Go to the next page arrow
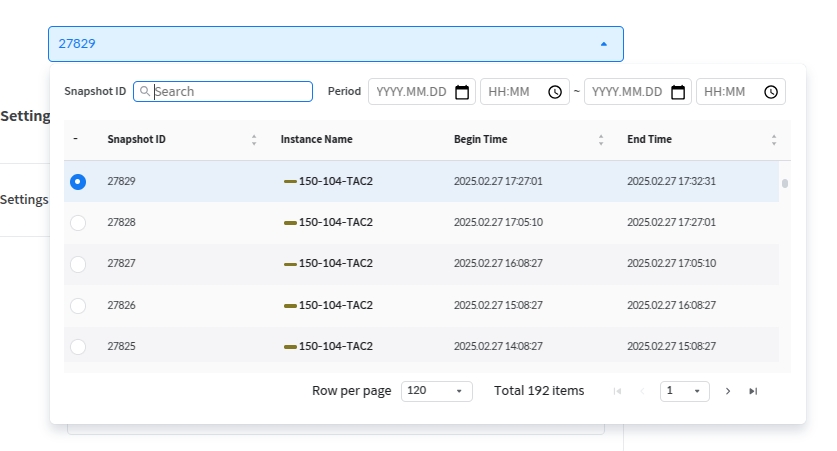The image size is (837, 451). coord(728,391)
